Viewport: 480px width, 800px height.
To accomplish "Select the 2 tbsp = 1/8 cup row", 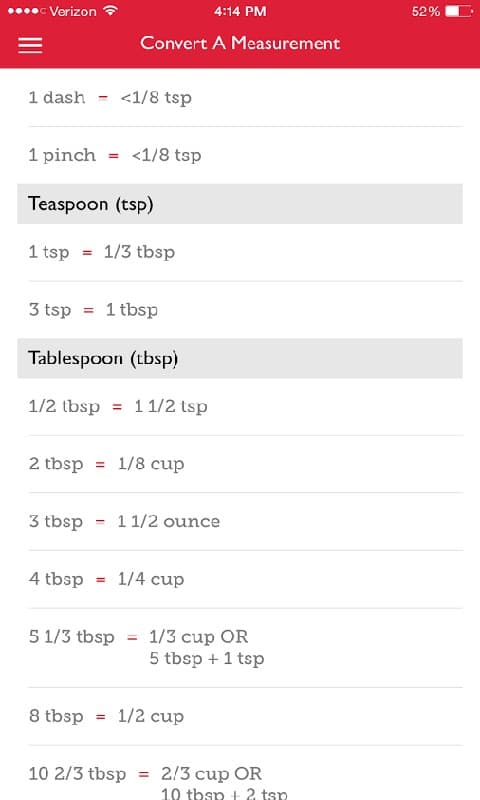I will pos(245,464).
